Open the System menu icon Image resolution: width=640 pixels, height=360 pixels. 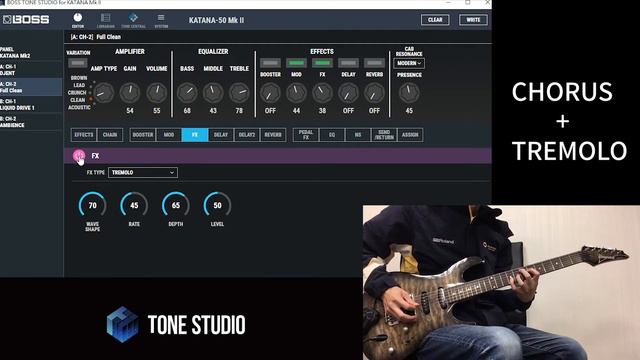161,20
